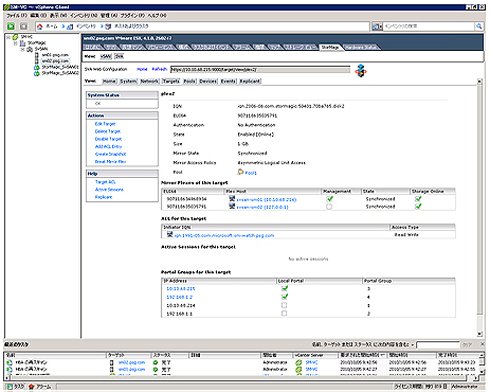
Task: Click plex host icon beside svsan-sm01
Action: pos(232,199)
